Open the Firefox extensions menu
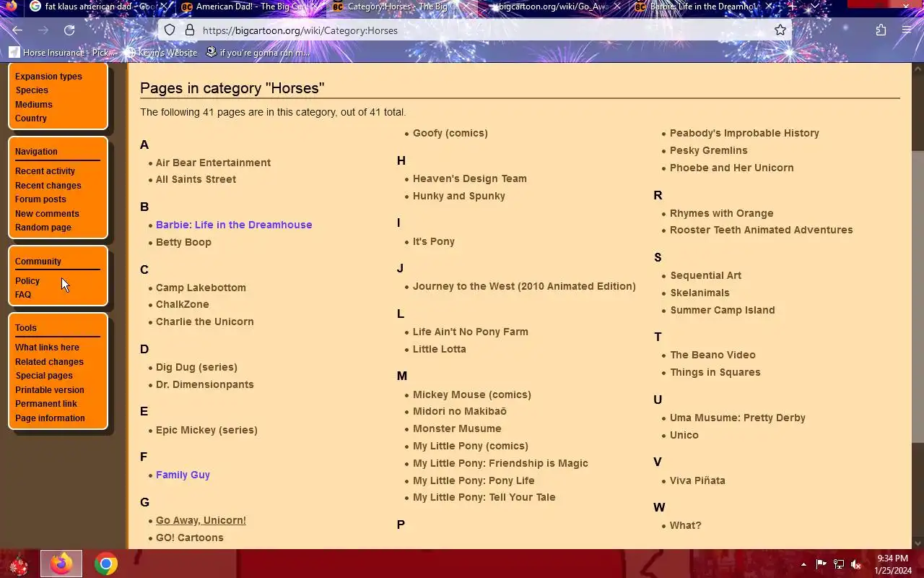 tap(881, 30)
